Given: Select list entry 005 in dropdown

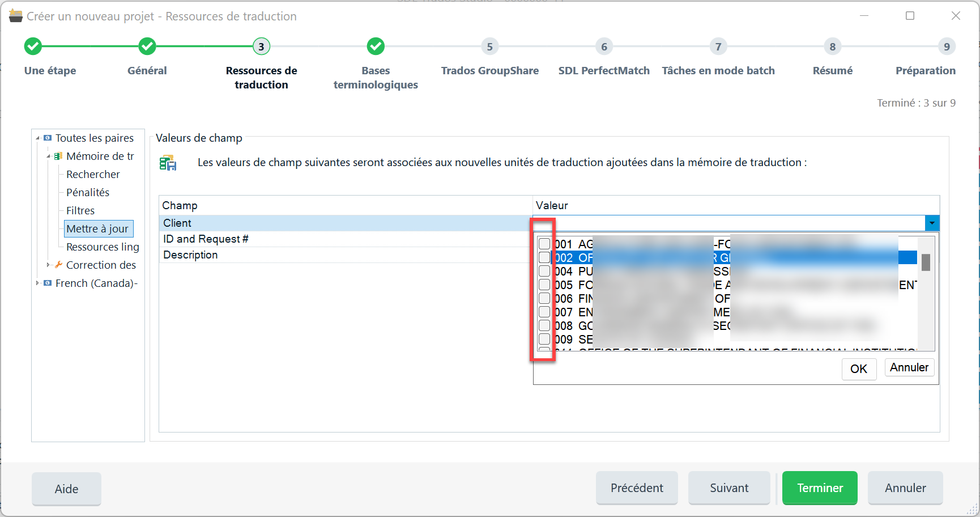Looking at the screenshot, I should coord(734,285).
